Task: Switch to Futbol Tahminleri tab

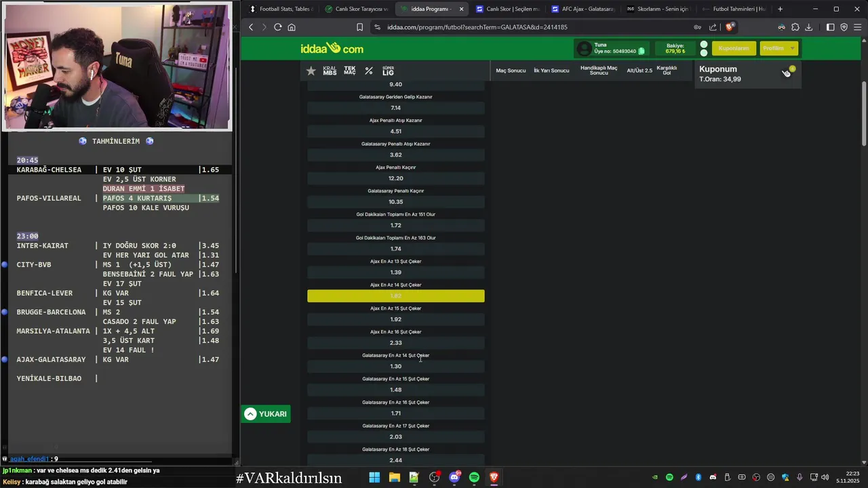Action: (x=734, y=9)
